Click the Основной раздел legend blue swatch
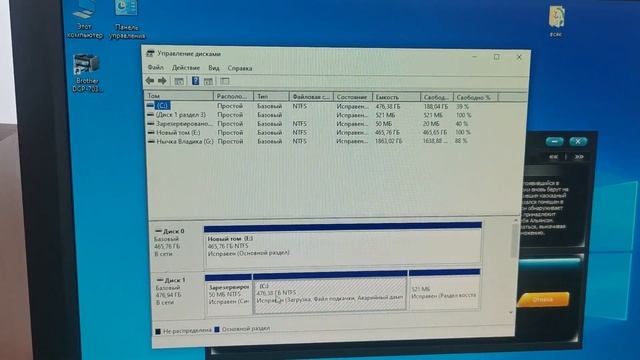This screenshot has width=640, height=360. point(217,329)
